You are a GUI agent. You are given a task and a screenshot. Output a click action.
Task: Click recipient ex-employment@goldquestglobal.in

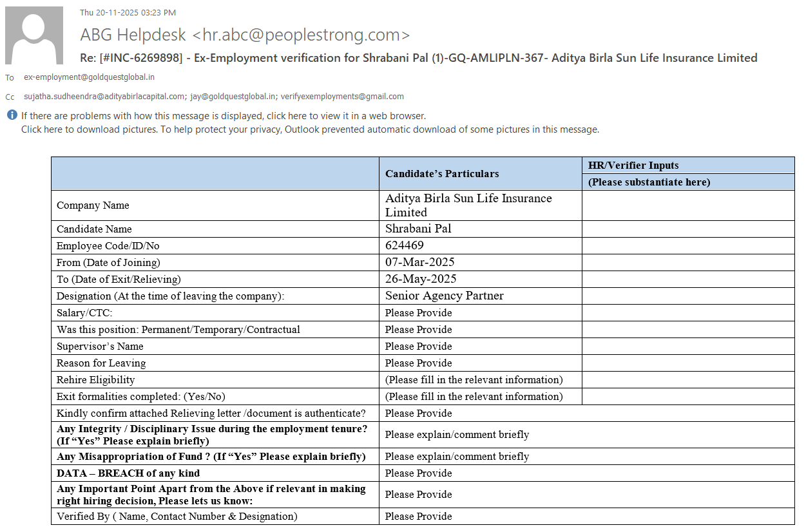[x=89, y=77]
